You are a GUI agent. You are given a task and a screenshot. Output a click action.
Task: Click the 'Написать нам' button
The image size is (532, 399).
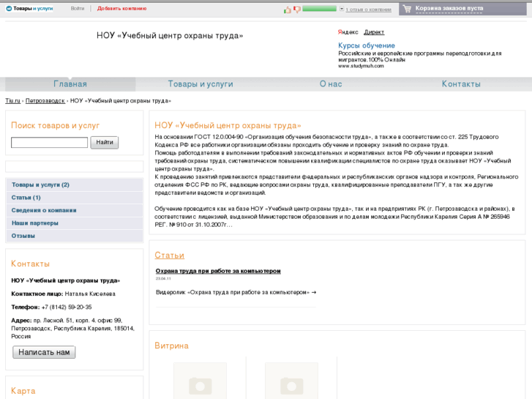coord(44,352)
